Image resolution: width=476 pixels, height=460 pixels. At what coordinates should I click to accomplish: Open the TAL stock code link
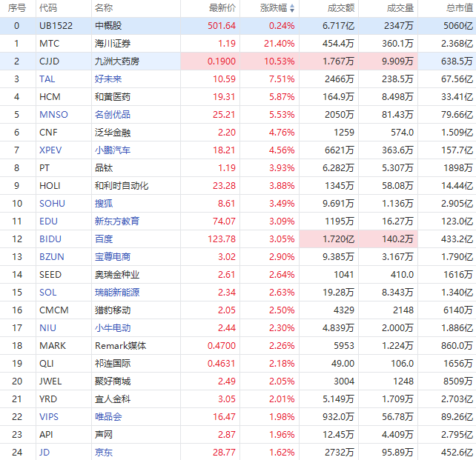(x=47, y=79)
